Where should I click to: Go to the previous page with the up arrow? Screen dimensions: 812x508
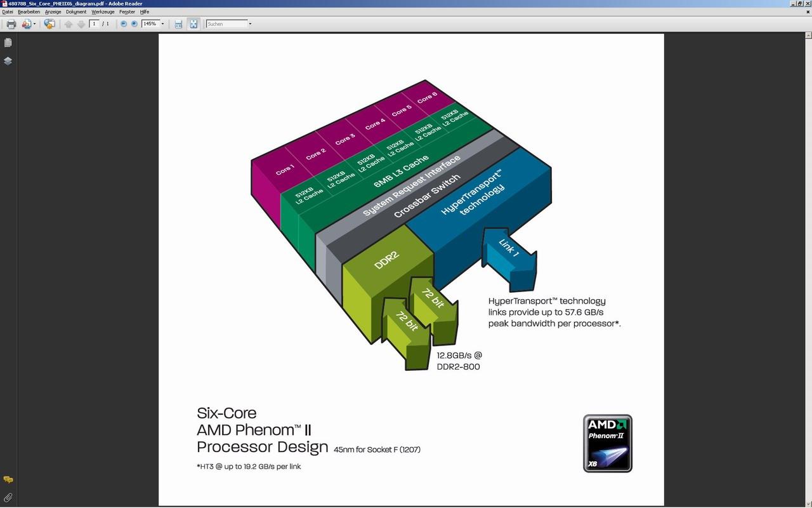click(x=69, y=24)
